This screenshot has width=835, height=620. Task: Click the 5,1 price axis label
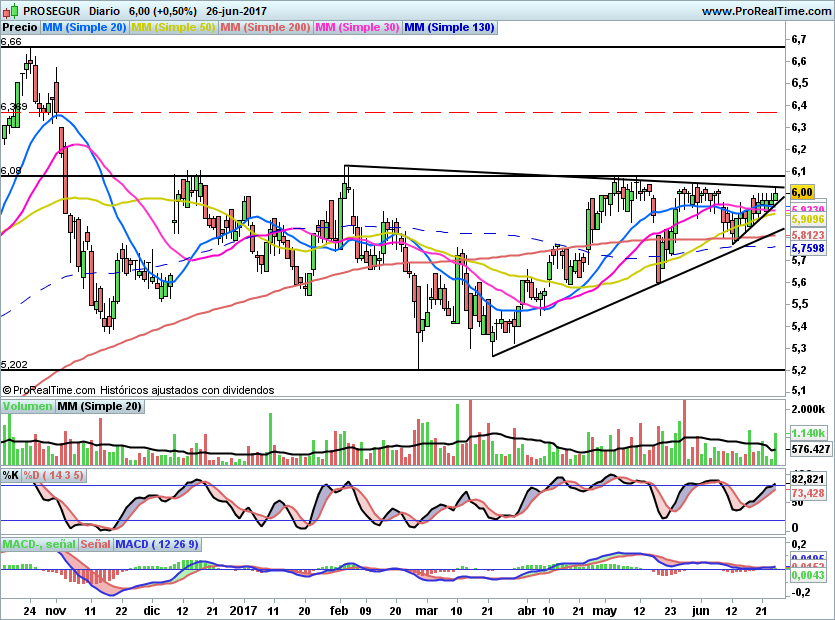pyautogui.click(x=799, y=390)
